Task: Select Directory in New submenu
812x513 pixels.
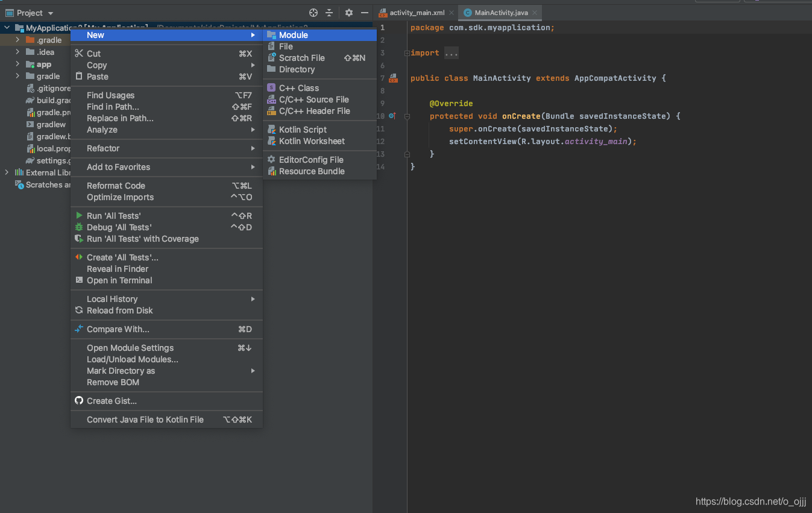Action: (320, 69)
